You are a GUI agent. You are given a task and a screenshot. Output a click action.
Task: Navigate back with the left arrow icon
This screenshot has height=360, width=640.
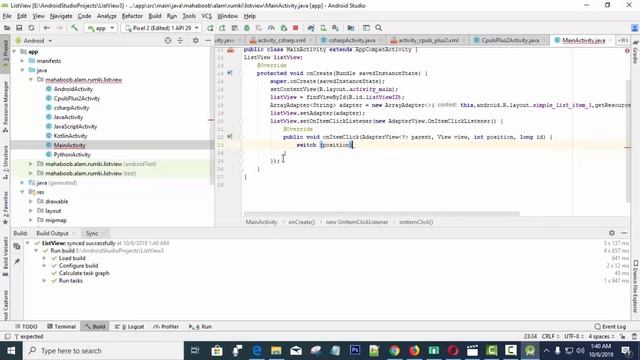click(47, 28)
